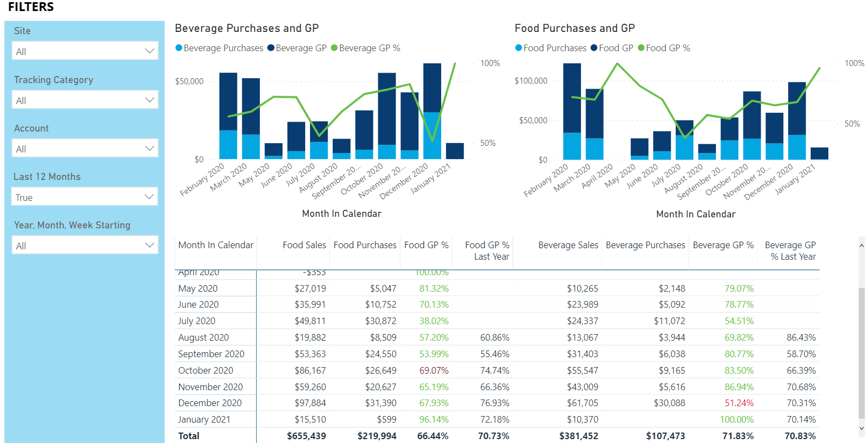Click the Food GP % legend dot
This screenshot has height=443, width=868.
[641, 48]
